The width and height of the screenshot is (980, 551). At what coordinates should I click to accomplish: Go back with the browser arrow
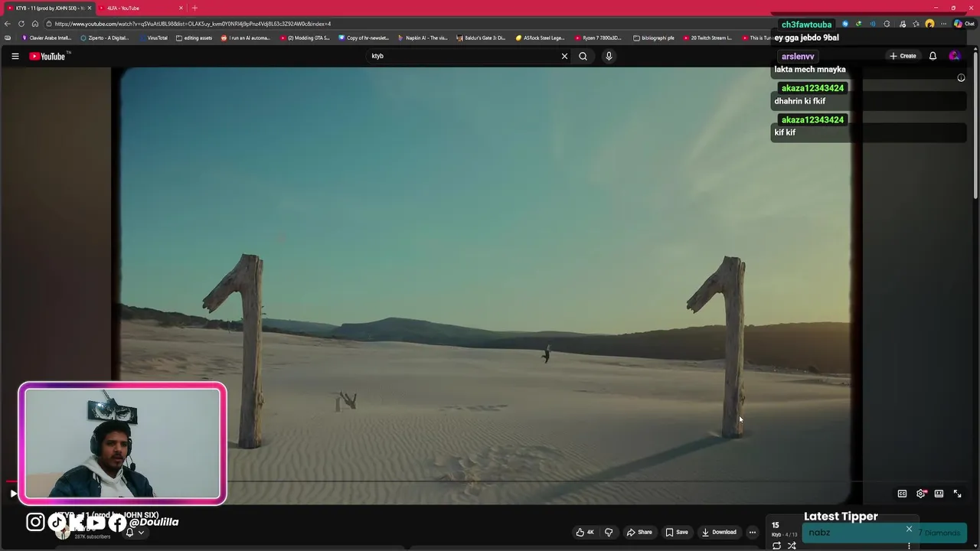pyautogui.click(x=8, y=24)
